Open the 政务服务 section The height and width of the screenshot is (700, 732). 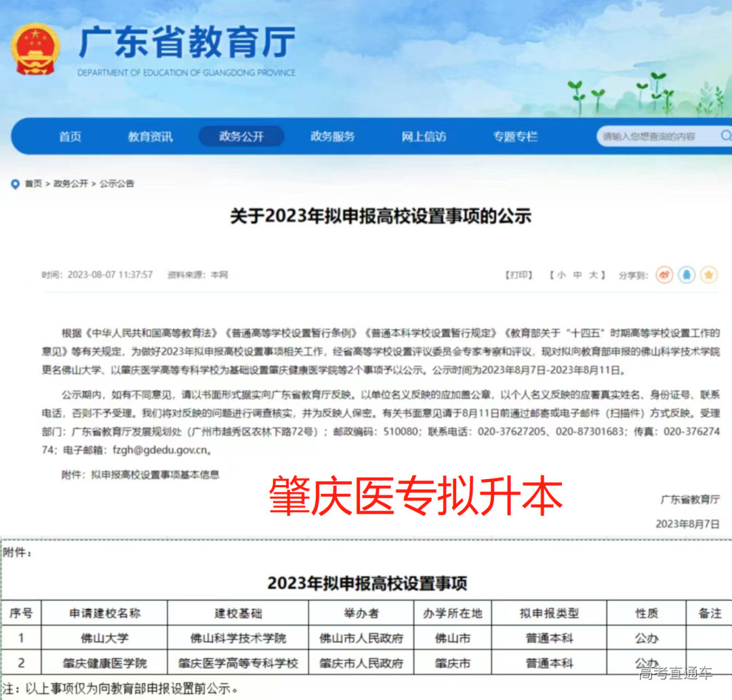pyautogui.click(x=333, y=136)
